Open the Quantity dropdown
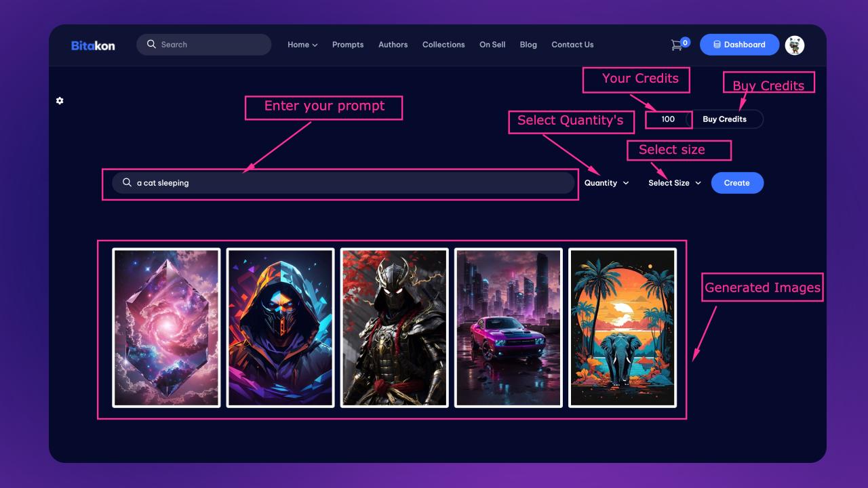 pyautogui.click(x=606, y=183)
